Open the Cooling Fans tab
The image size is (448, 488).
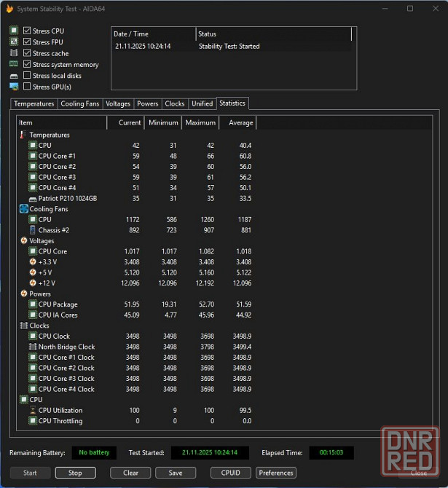click(79, 104)
